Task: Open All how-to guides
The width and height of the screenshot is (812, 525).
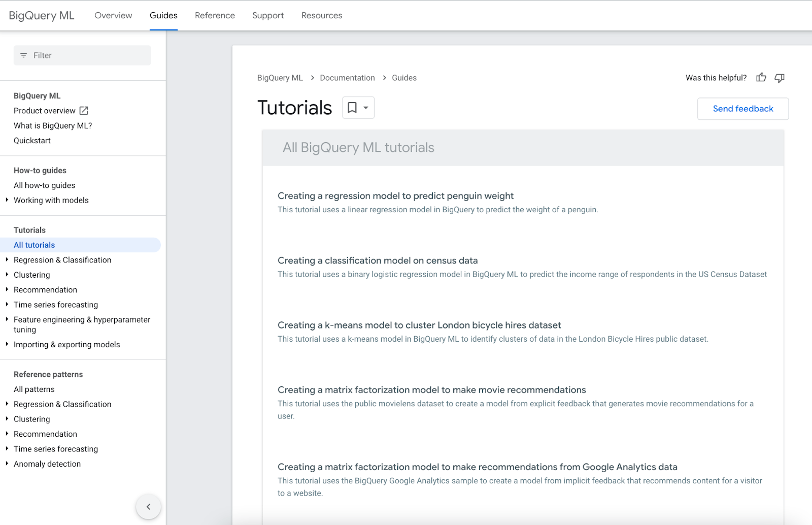Action: coord(44,185)
